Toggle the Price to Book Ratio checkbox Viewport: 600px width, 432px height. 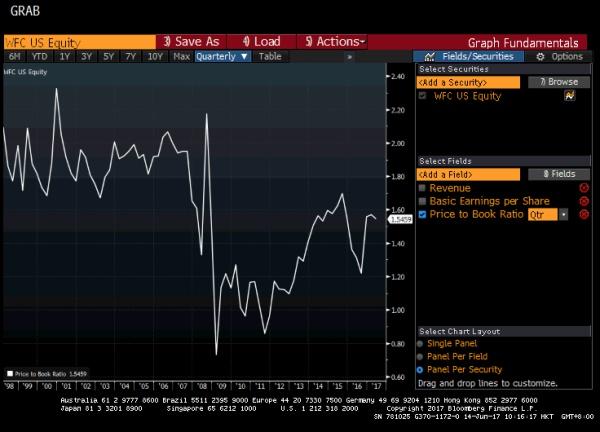pos(422,214)
